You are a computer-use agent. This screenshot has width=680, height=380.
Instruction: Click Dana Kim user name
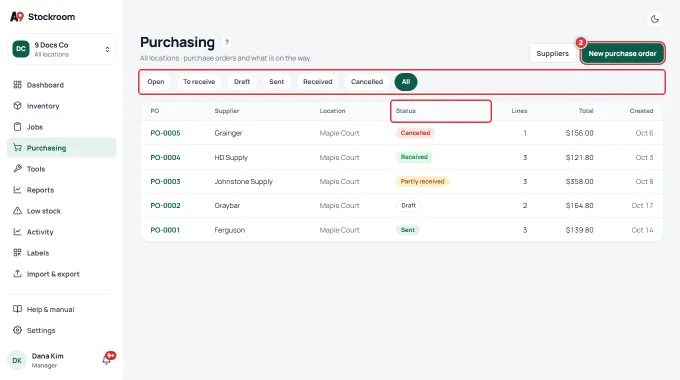47,356
